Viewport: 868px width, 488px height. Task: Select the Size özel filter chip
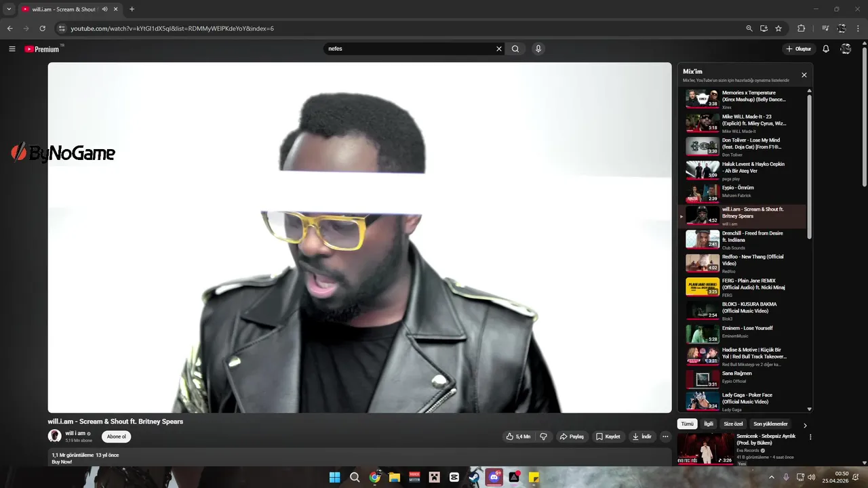(734, 424)
